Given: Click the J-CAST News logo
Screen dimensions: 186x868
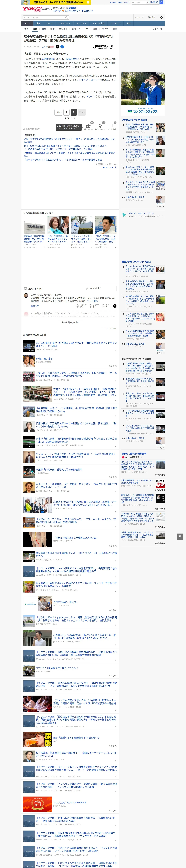Looking at the screenshot, I should 104,47.
